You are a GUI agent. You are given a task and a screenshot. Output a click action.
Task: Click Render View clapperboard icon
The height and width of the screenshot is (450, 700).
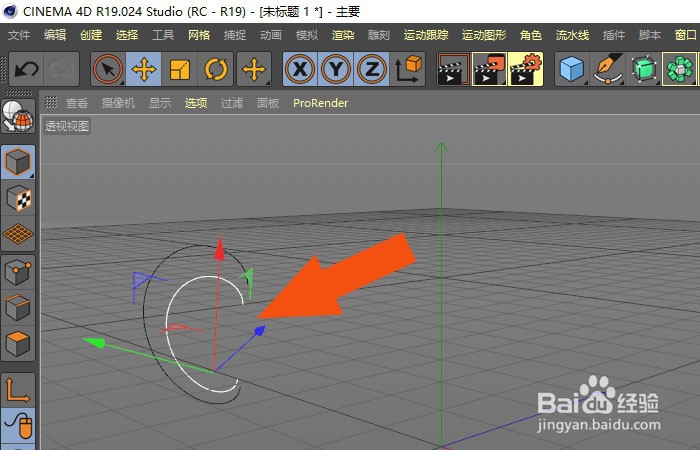454,69
